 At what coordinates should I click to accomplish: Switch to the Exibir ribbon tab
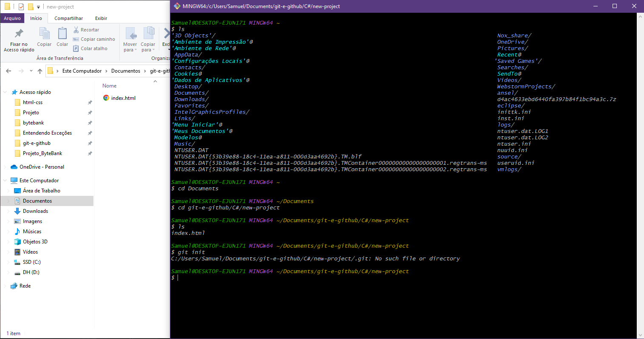101,18
